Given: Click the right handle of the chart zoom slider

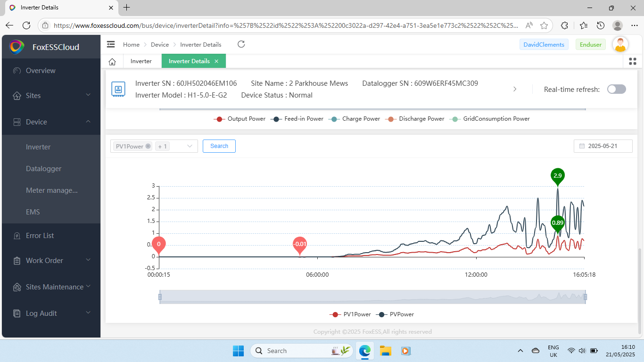Looking at the screenshot, I should [x=586, y=297].
